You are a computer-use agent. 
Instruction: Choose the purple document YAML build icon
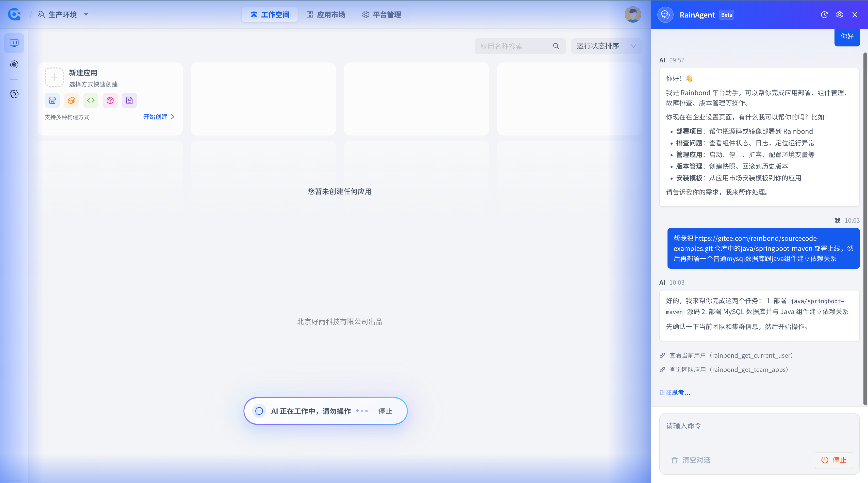pyautogui.click(x=129, y=100)
